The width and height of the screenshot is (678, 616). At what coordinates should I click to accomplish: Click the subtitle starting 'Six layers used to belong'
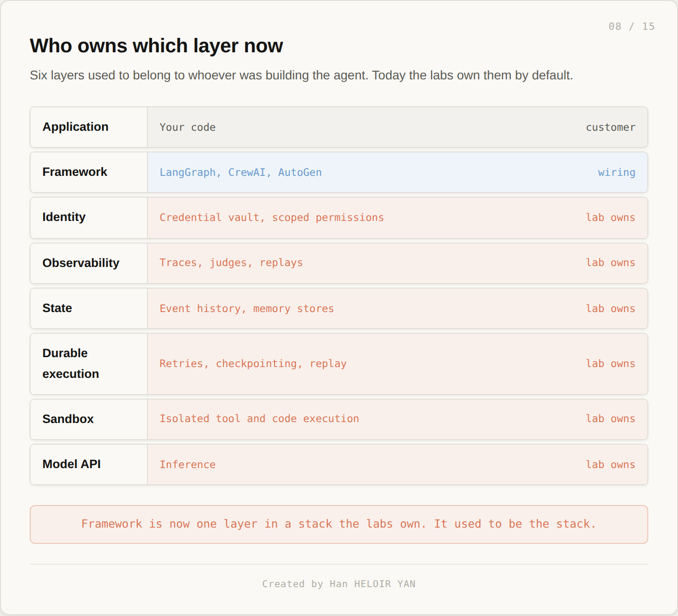point(301,75)
